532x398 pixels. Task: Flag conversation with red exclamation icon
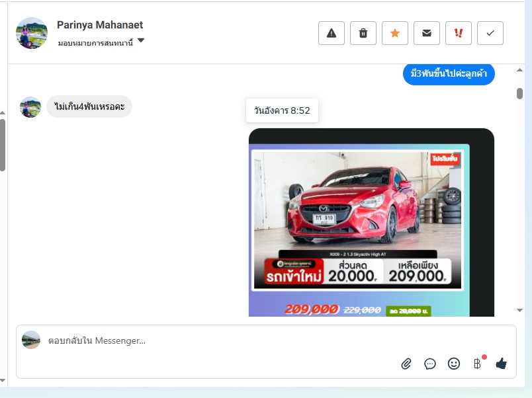click(459, 33)
